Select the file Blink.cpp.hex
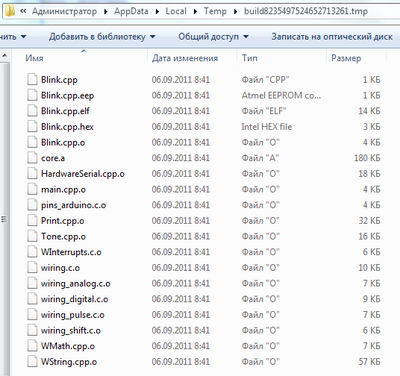400x376 pixels. pos(67,127)
